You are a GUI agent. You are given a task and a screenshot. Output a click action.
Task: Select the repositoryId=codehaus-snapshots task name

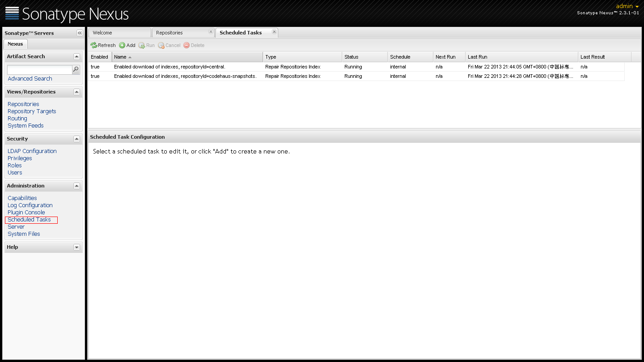pos(185,77)
